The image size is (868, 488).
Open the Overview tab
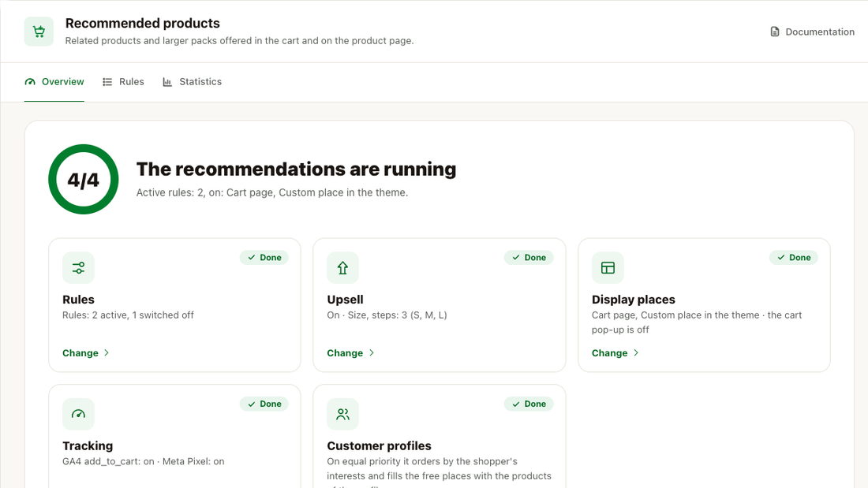[x=54, y=82]
